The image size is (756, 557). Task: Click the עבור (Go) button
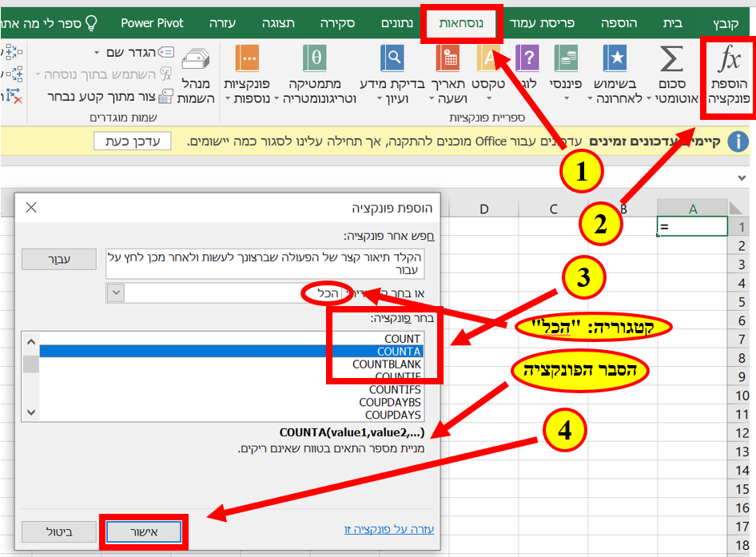(59, 260)
